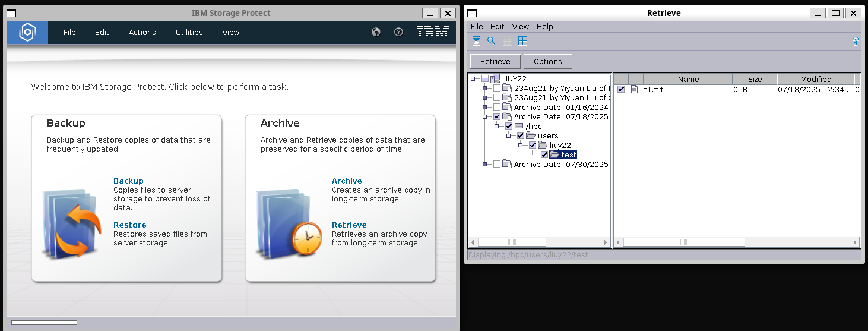This screenshot has width=868, height=331.
Task: Click the drive icon next to /hpc
Action: coord(519,126)
